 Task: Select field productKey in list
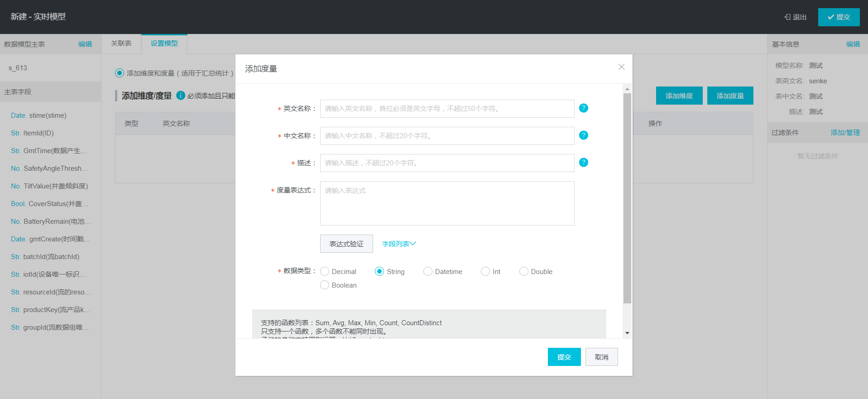pyautogui.click(x=50, y=310)
